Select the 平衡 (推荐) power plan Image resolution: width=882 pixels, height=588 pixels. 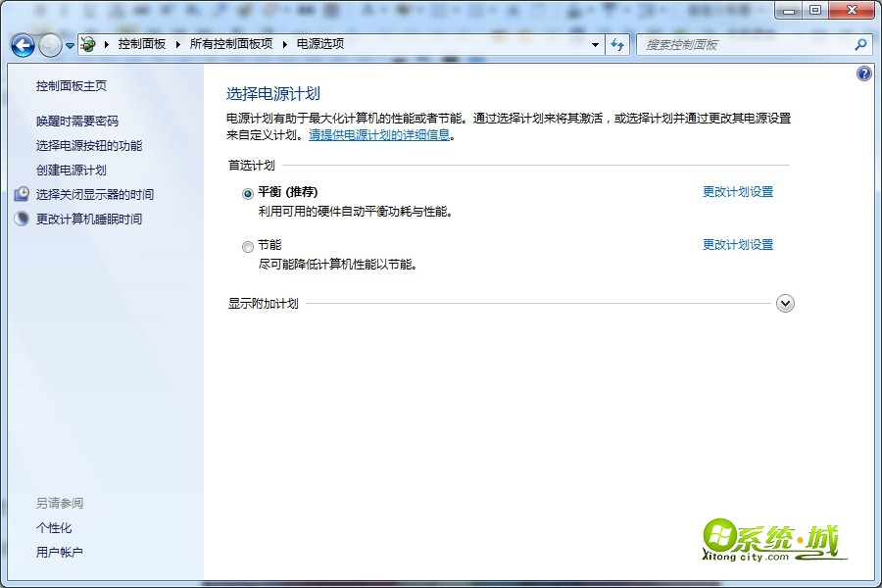coord(248,193)
